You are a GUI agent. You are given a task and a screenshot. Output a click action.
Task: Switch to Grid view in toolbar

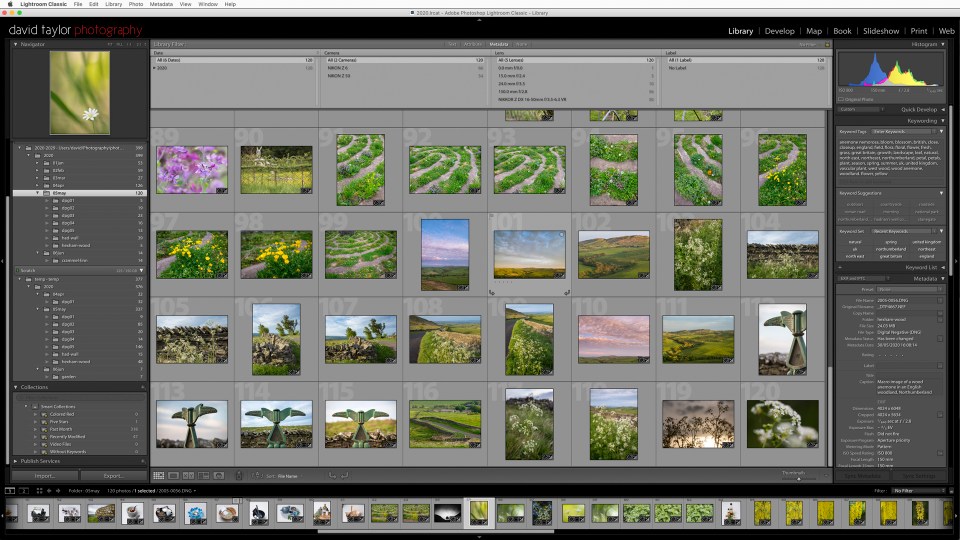pos(159,476)
